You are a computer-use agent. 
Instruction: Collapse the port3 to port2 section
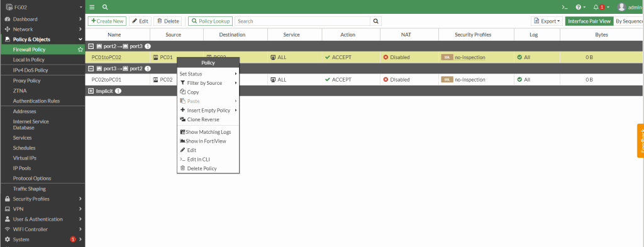[92, 69]
